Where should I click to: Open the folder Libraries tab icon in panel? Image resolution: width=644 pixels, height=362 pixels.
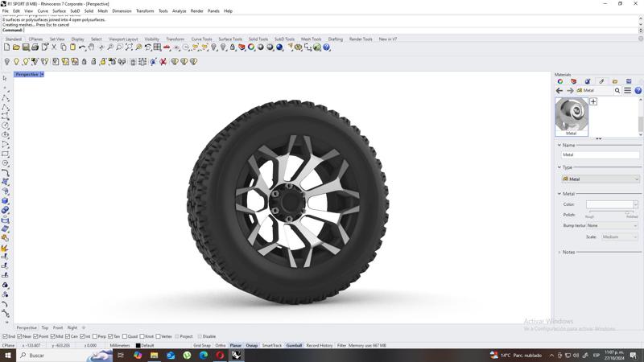pos(615,81)
